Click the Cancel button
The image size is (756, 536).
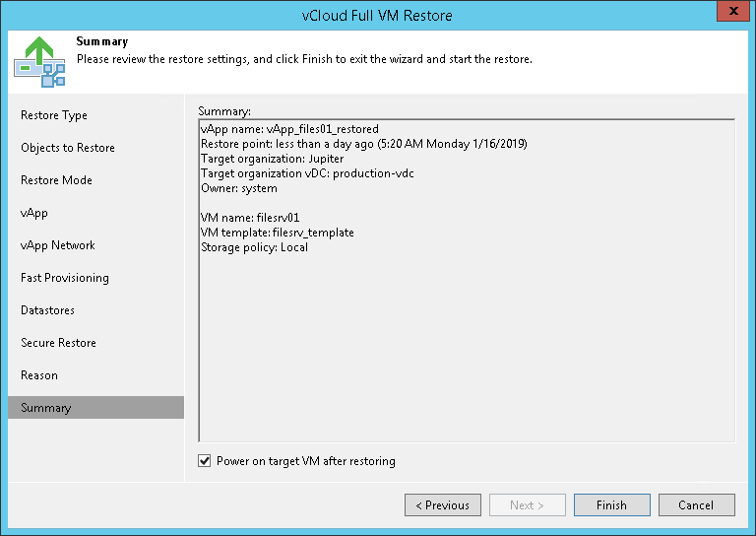697,505
